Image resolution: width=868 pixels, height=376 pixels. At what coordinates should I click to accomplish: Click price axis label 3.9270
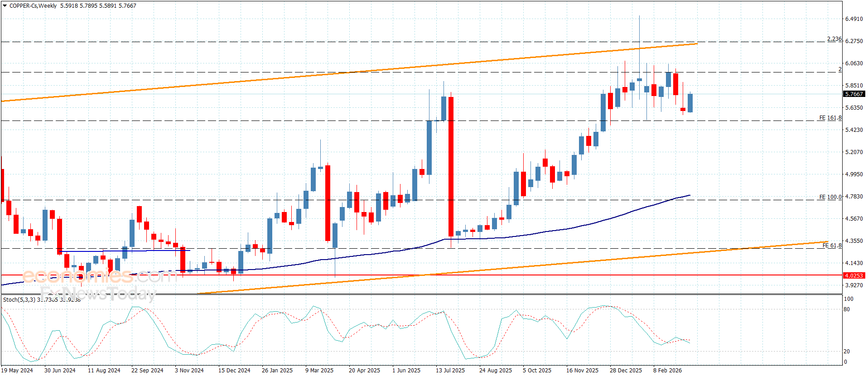coord(854,285)
